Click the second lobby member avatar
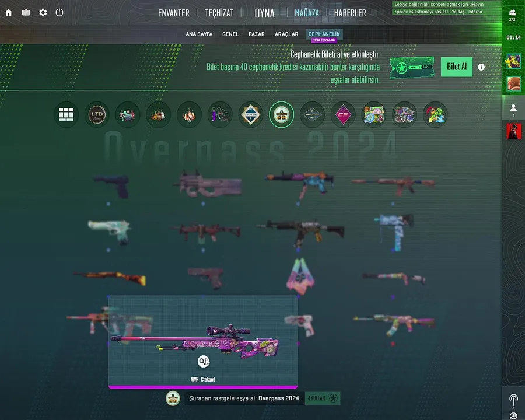Screen dimensions: 525x420 click(x=513, y=83)
